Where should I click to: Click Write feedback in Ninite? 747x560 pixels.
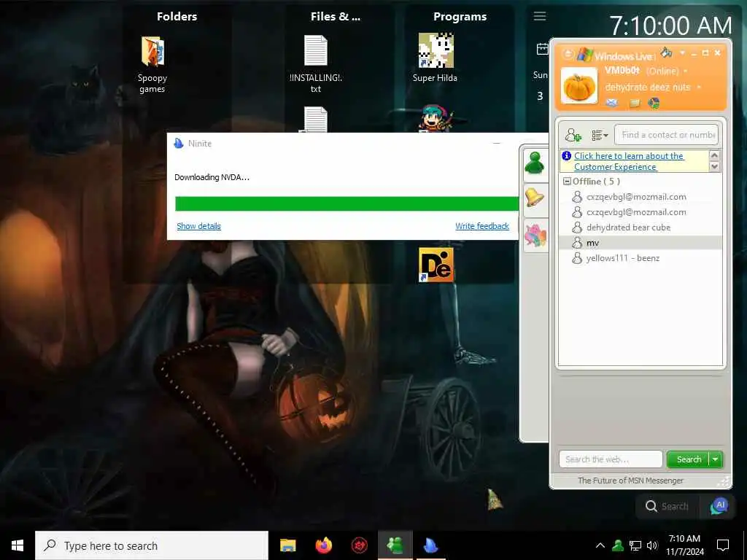(x=482, y=226)
